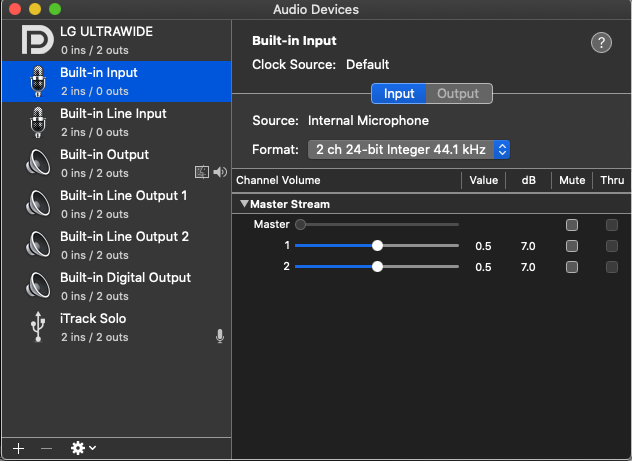Screen dimensions: 632x461
Task: Click the channel 2 dB field 7.0
Action: point(528,267)
